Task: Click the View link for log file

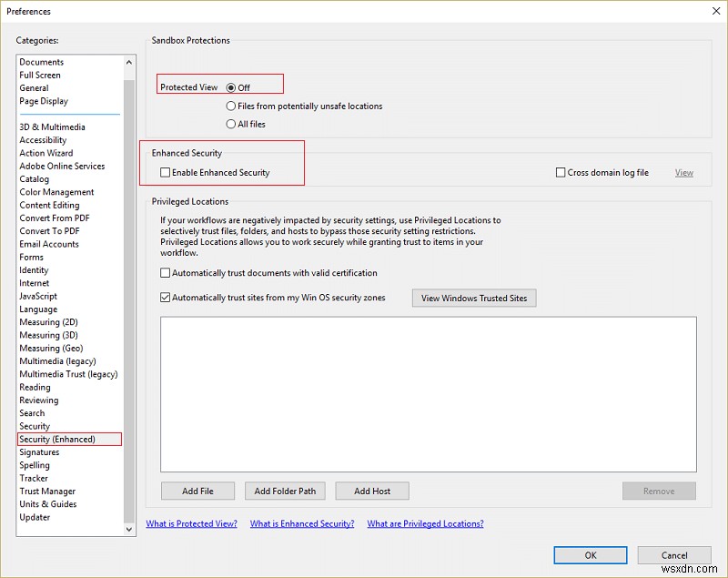Action: [x=684, y=173]
